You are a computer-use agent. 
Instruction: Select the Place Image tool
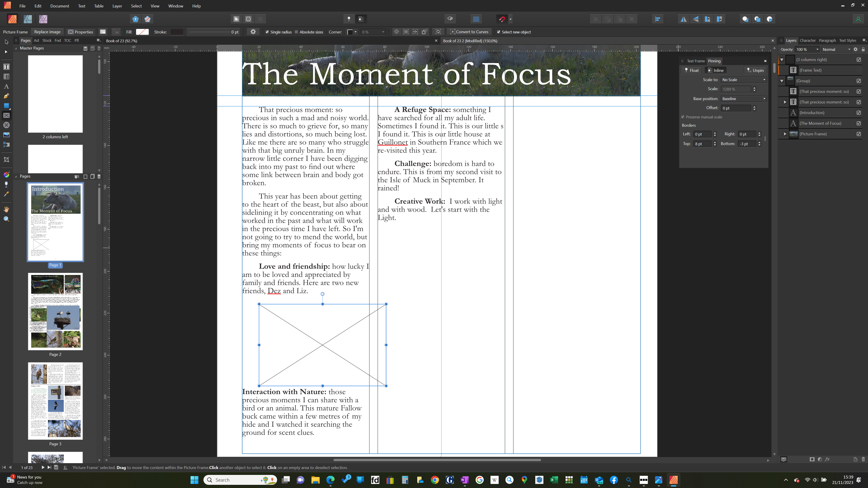6,135
